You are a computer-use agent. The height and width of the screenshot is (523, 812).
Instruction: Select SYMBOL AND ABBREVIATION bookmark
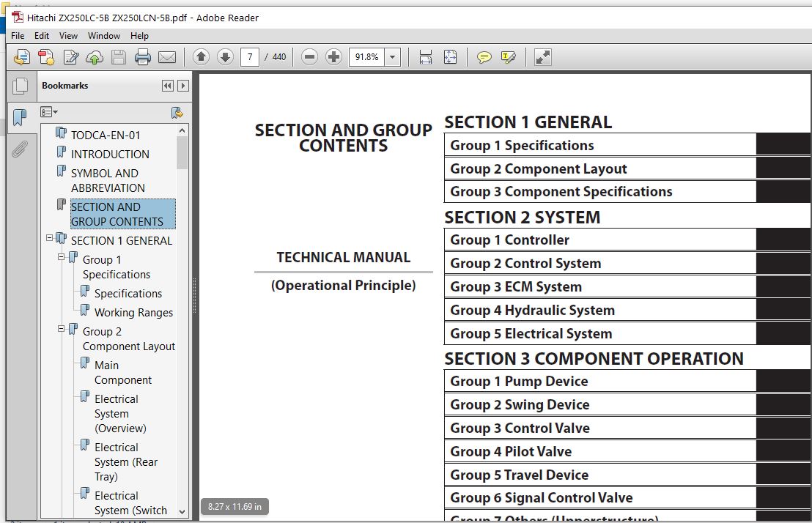pyautogui.click(x=108, y=181)
